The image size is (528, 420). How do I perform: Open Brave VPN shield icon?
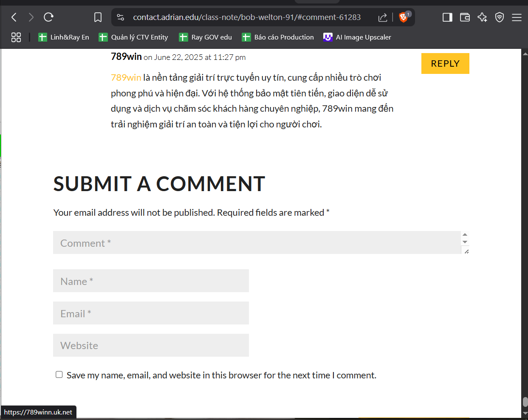click(500, 17)
